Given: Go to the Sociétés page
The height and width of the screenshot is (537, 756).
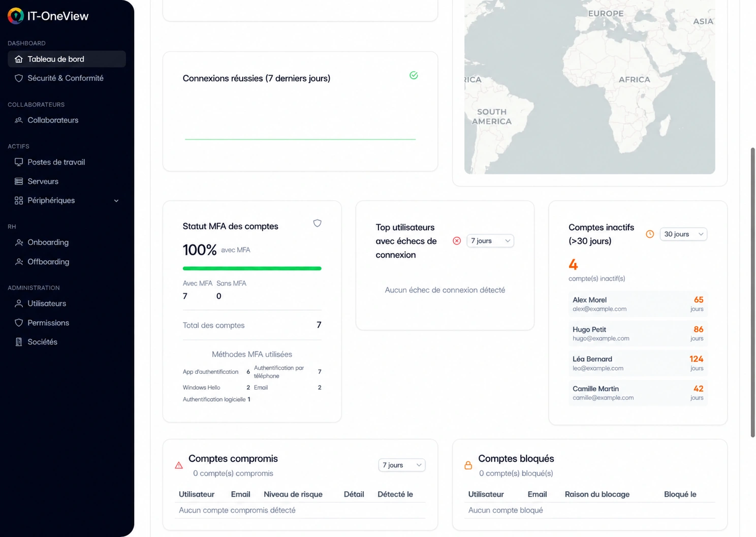Looking at the screenshot, I should click(67, 342).
